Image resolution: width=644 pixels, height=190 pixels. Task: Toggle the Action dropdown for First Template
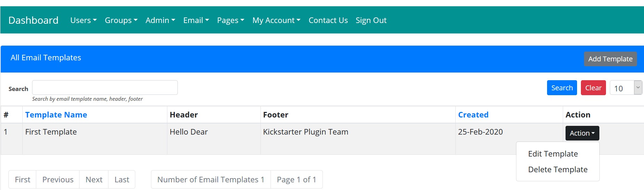tap(582, 133)
